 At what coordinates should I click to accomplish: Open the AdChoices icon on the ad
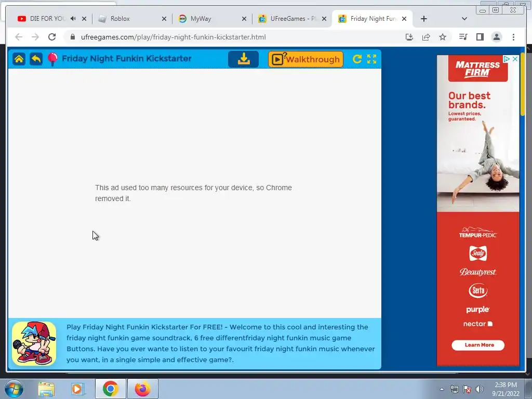tap(507, 59)
